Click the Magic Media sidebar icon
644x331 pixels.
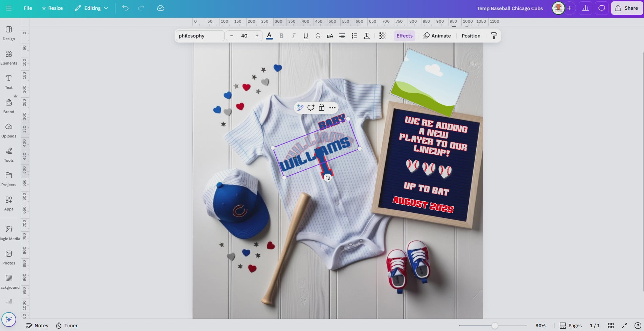pos(9,233)
